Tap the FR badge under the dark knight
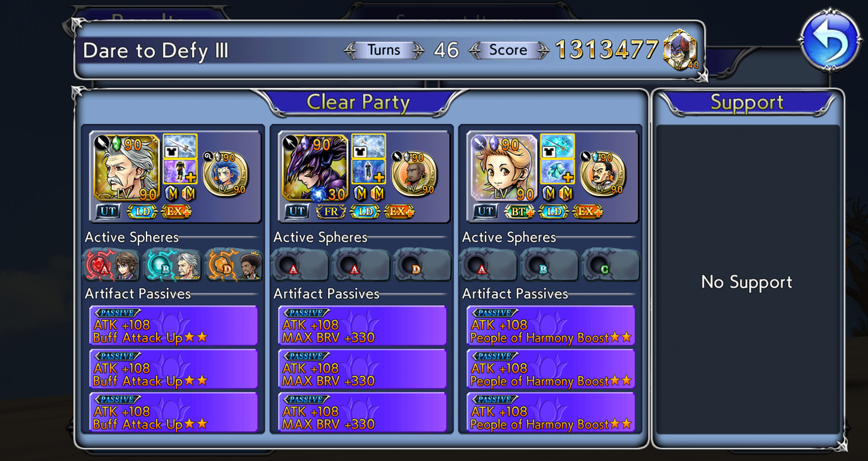 (332, 212)
